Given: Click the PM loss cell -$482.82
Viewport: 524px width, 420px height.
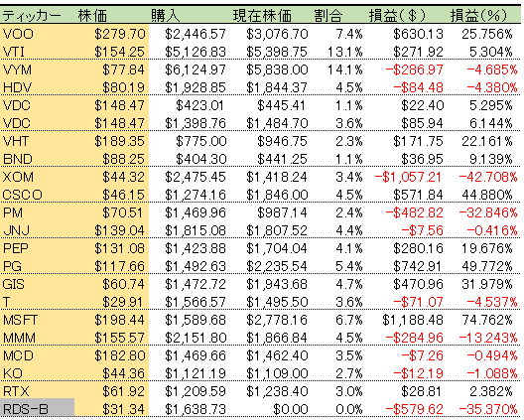Looking at the screenshot, I should [x=414, y=212].
